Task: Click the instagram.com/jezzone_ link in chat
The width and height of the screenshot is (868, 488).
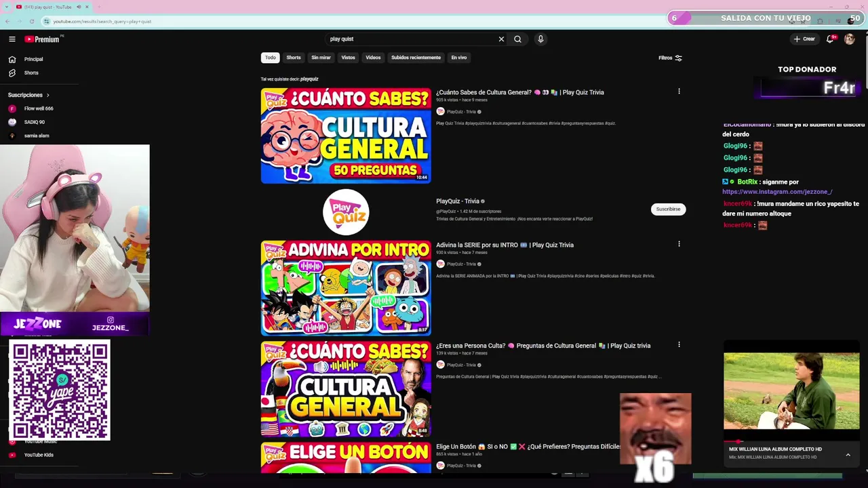Action: click(x=777, y=192)
